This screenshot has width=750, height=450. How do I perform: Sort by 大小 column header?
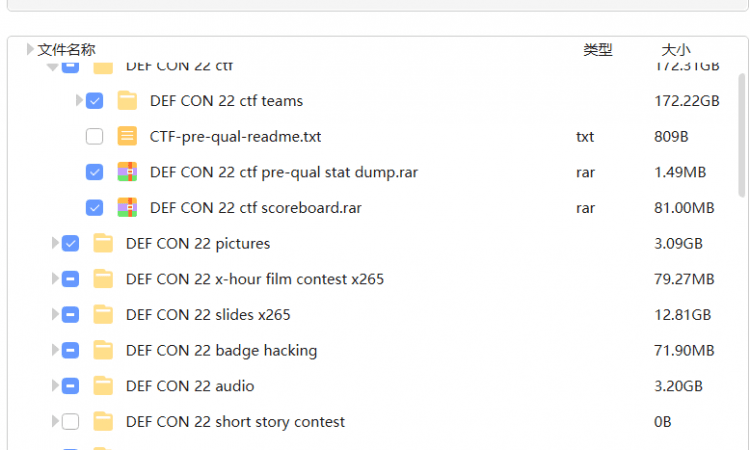point(675,49)
